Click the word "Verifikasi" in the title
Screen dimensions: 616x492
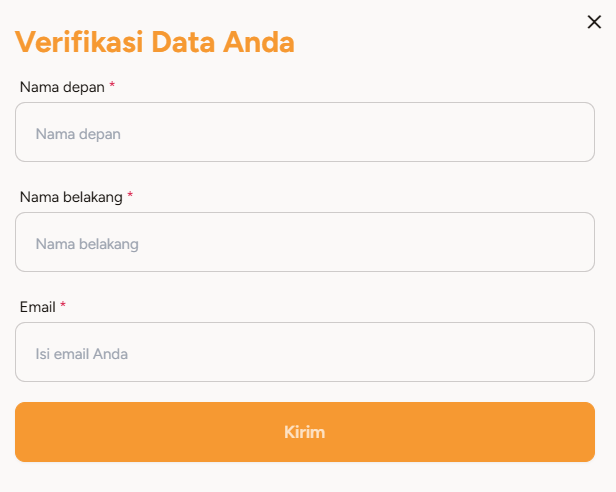coord(78,42)
